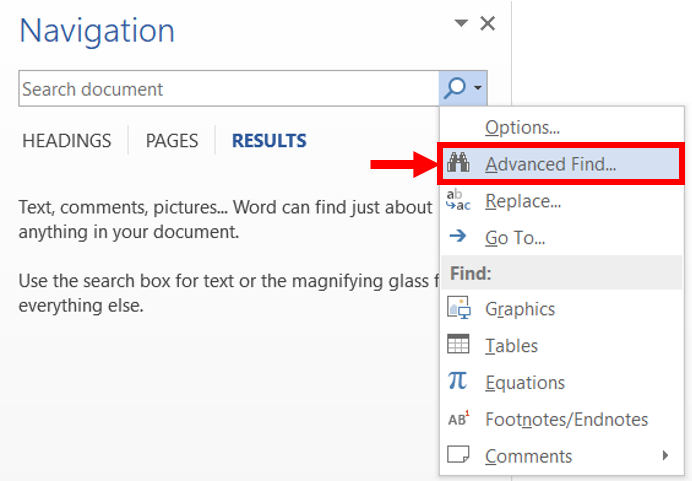Select the RESULTS tab
Screen dimensions: 692x481
pos(269,141)
